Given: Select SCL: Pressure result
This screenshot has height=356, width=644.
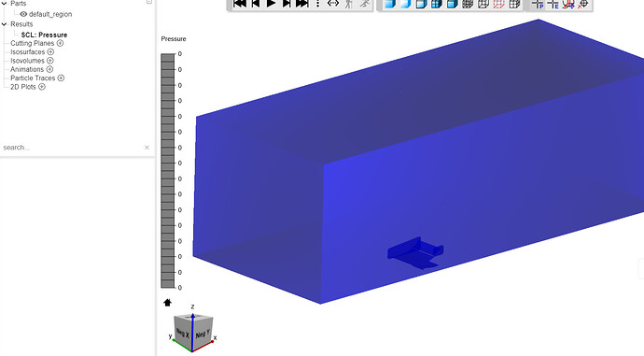Looking at the screenshot, I should [x=44, y=35].
